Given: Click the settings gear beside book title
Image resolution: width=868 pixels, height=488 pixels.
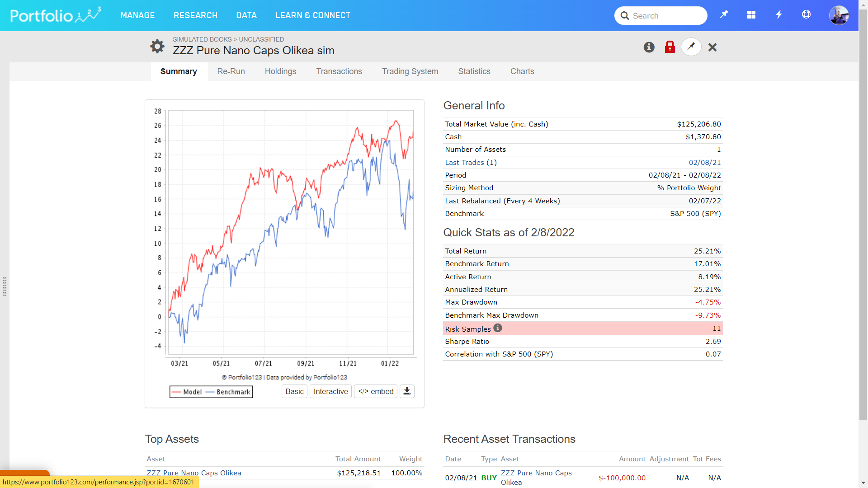Looking at the screenshot, I should click(157, 46).
